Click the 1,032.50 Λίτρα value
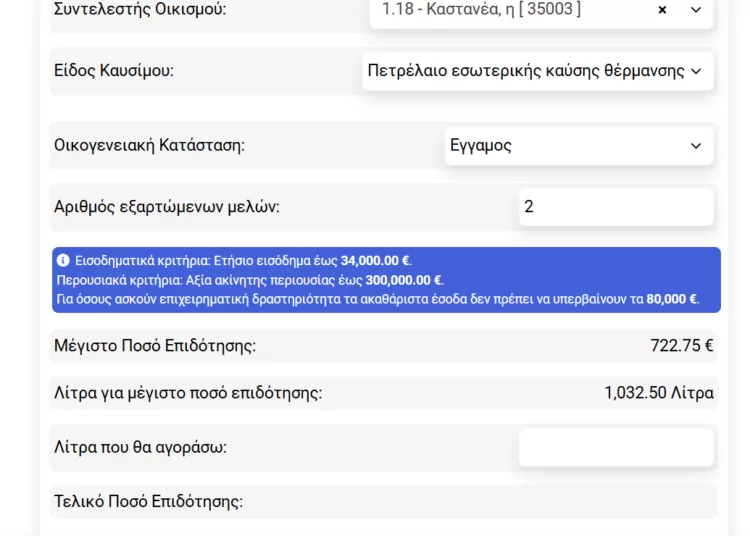This screenshot has height=536, width=750. 658,393
